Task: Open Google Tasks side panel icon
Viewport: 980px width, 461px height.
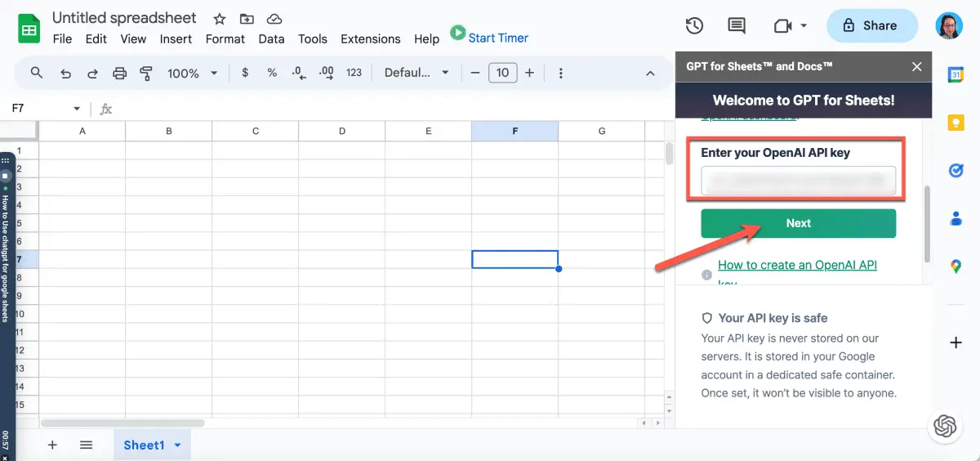Action: click(x=955, y=170)
